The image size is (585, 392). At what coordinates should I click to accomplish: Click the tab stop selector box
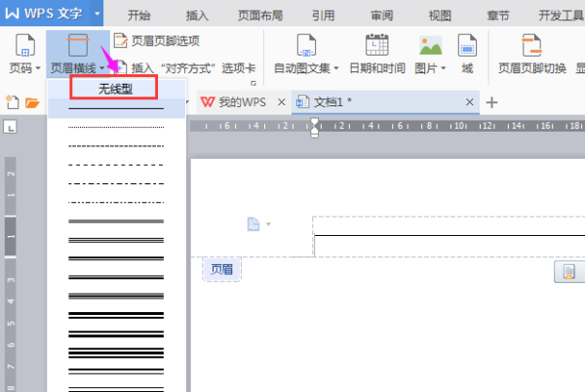[x=10, y=127]
